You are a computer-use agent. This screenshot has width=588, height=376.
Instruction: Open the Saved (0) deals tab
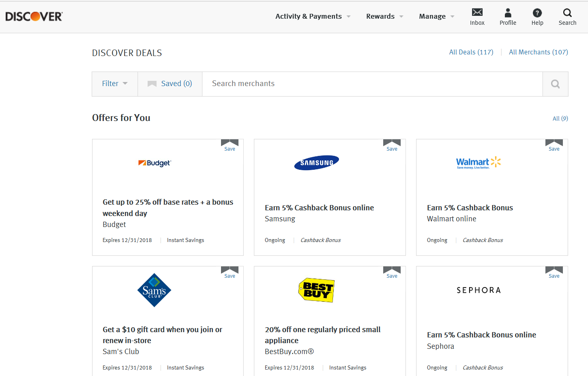point(170,84)
